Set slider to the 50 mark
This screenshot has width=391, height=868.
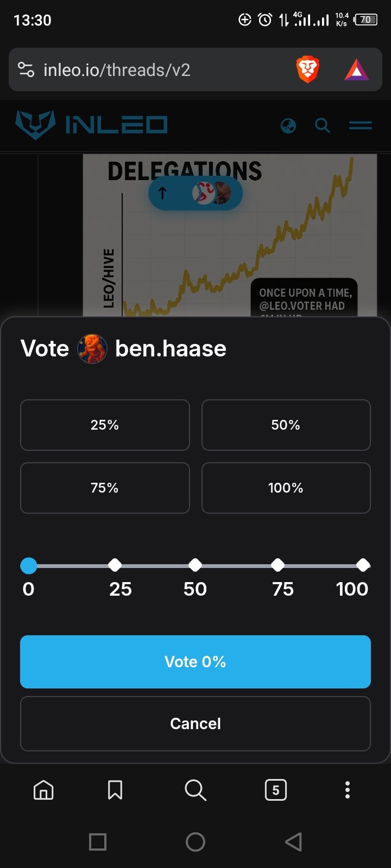[x=195, y=565]
